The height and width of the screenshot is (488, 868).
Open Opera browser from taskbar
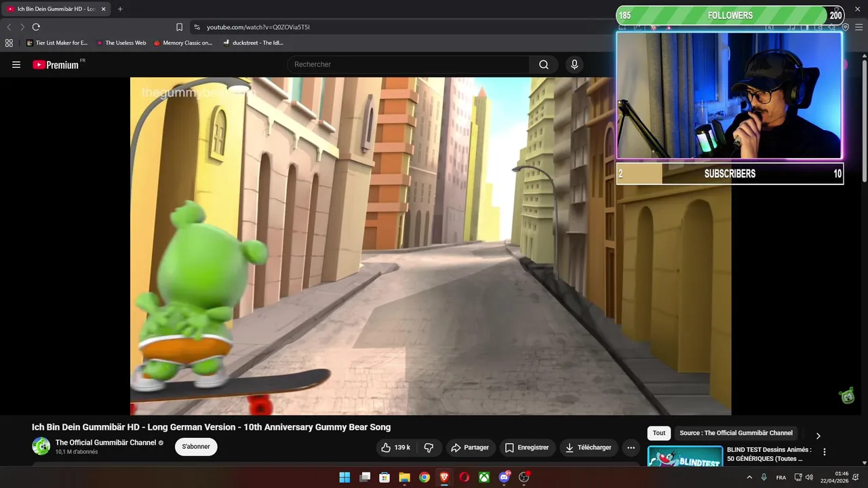coord(465,477)
